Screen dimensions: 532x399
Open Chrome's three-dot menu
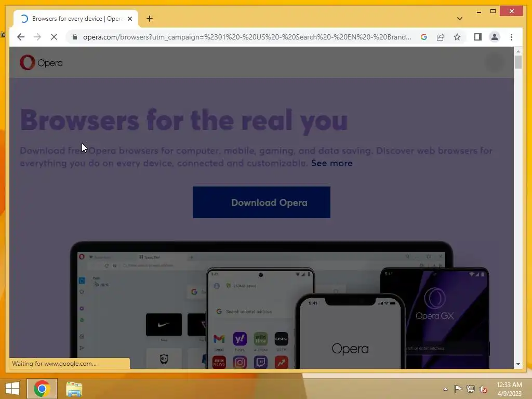[511, 37]
